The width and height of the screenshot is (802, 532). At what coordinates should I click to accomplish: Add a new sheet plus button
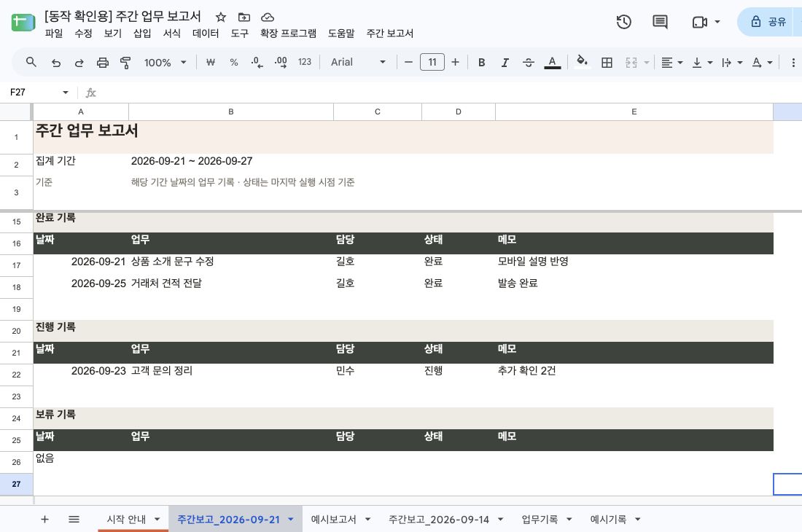pos(44,519)
